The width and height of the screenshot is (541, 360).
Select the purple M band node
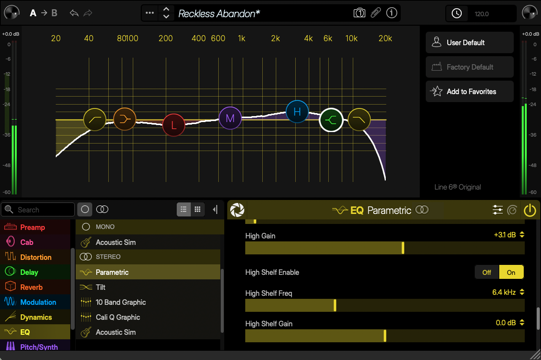coord(230,118)
